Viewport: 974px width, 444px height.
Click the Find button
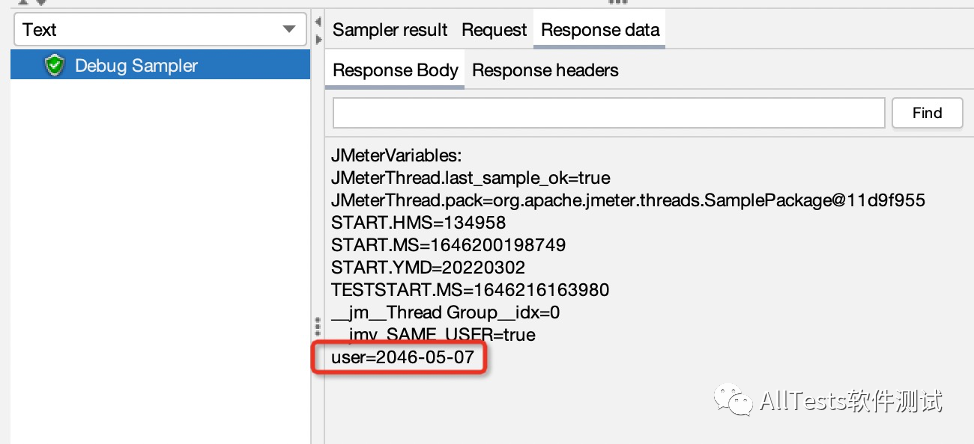tap(927, 113)
